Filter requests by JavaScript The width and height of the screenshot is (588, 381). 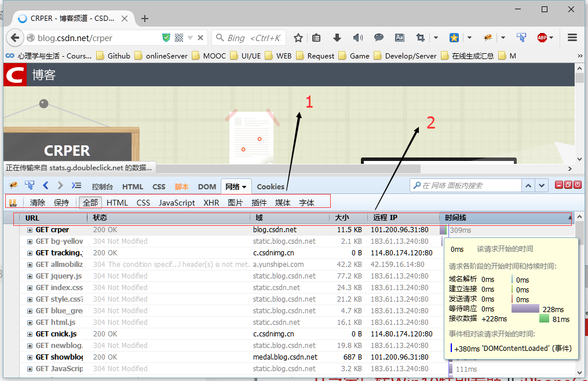click(177, 203)
